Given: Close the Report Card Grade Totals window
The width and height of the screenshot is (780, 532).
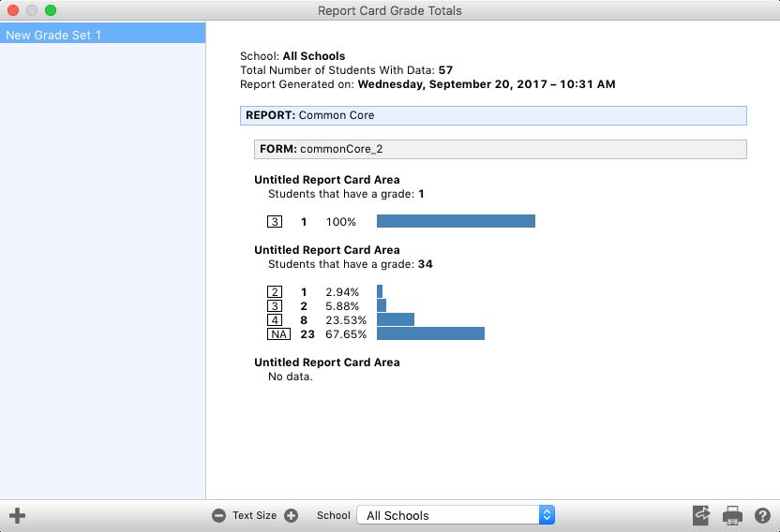Looking at the screenshot, I should tap(13, 11).
